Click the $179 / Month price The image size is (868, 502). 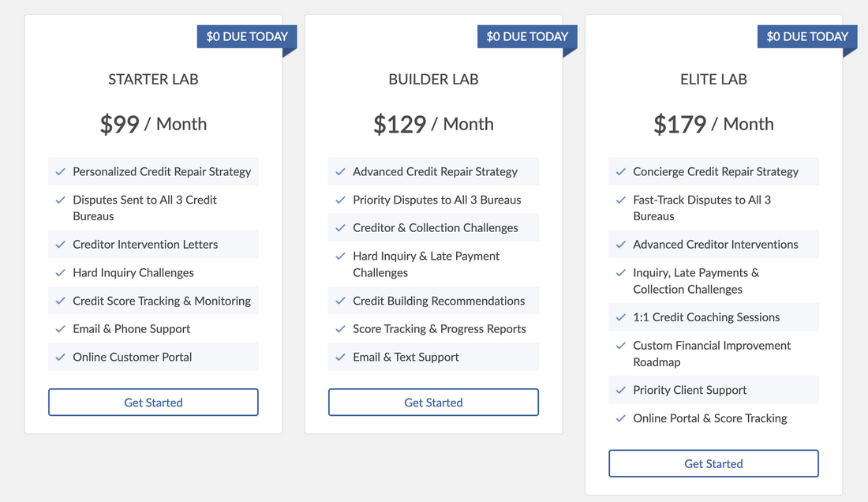(x=713, y=124)
